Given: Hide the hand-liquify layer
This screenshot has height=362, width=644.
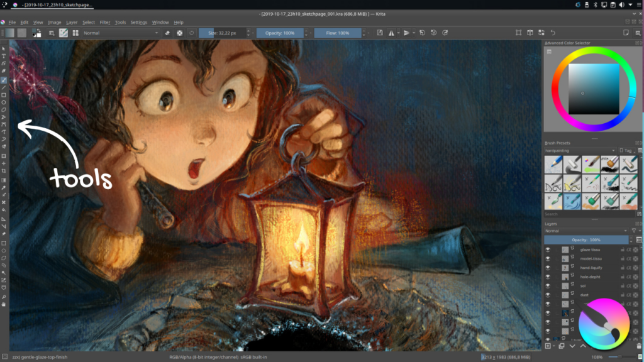Looking at the screenshot, I should 548,268.
